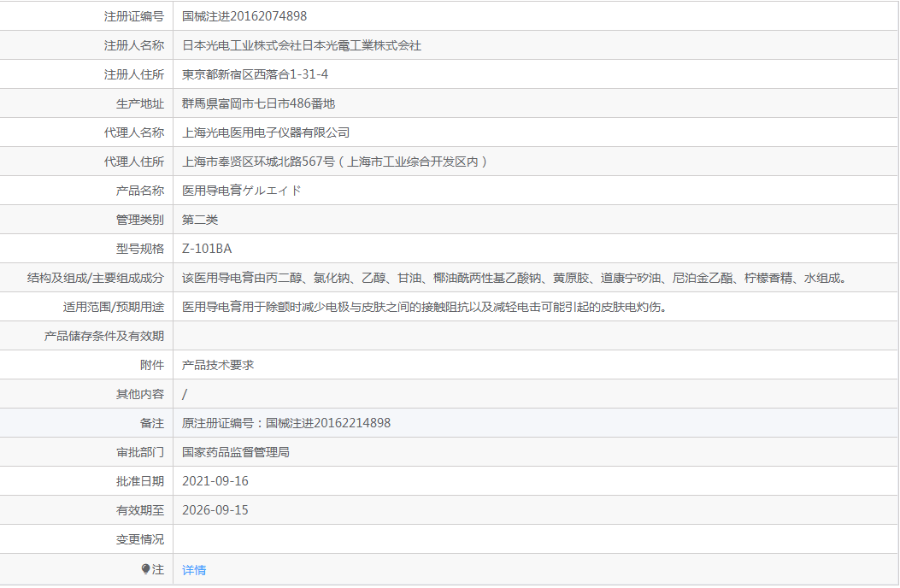900x588 pixels.
Task: Click the 管理类别 label
Action: pos(140,220)
